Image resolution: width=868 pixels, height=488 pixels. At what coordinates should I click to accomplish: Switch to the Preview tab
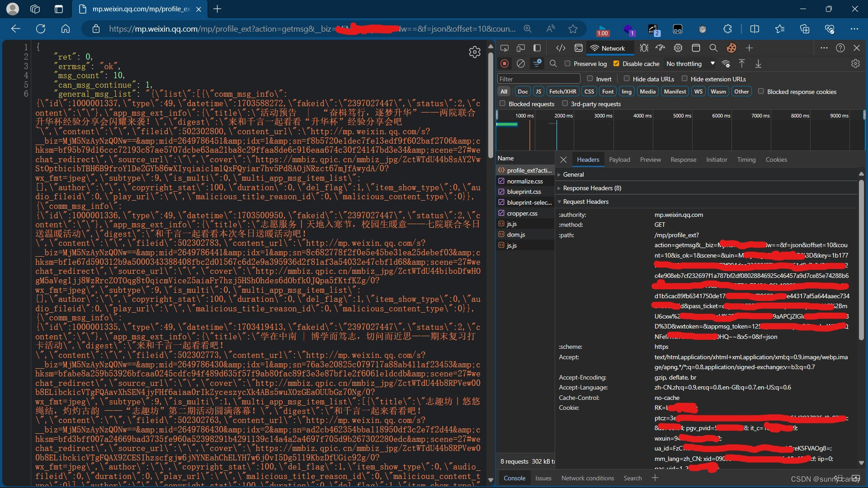(650, 160)
